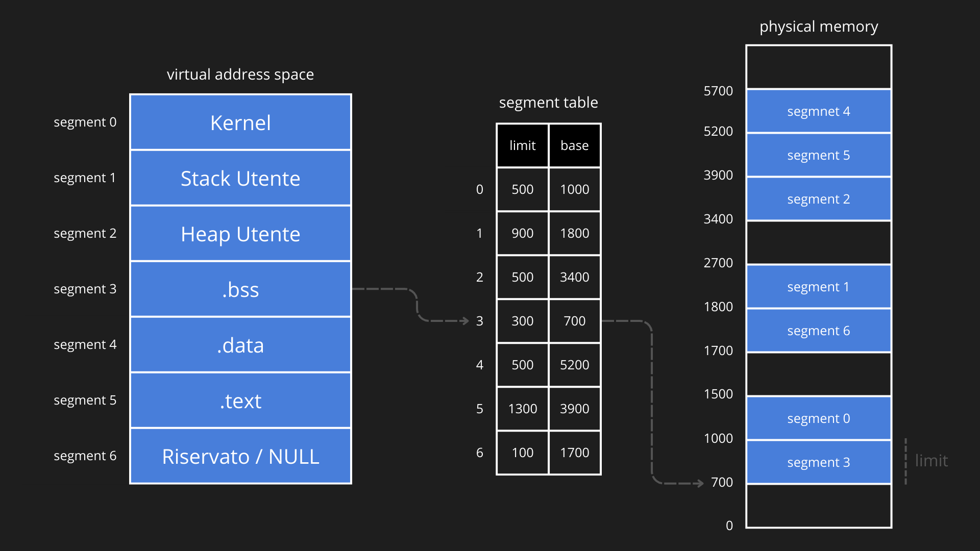Select segment 0 block in physical memory
The height and width of the screenshot is (551, 980).
tap(818, 418)
